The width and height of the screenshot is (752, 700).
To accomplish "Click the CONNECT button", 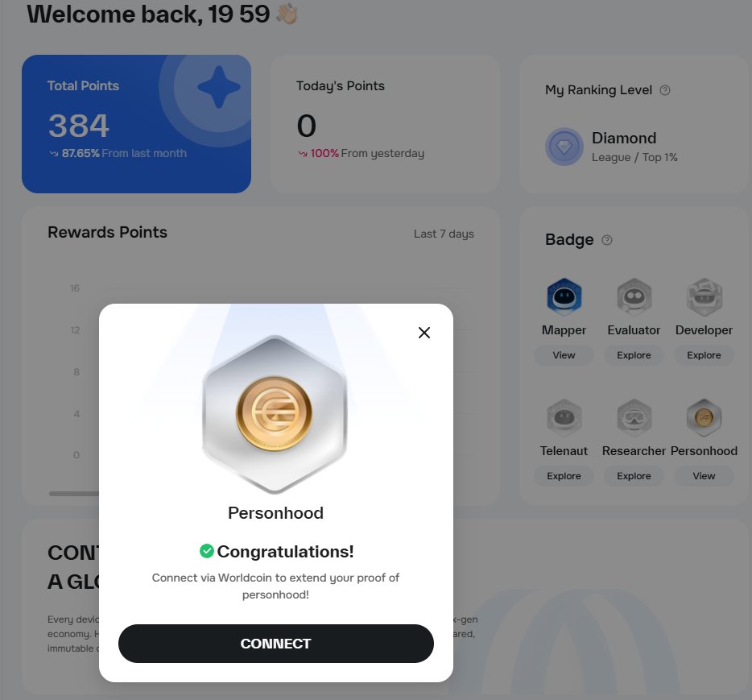I will pos(276,644).
